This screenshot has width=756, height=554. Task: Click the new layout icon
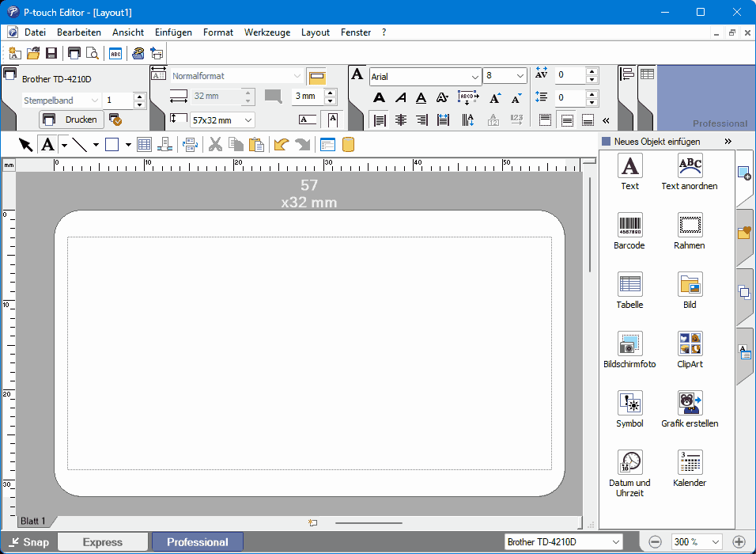[14, 53]
